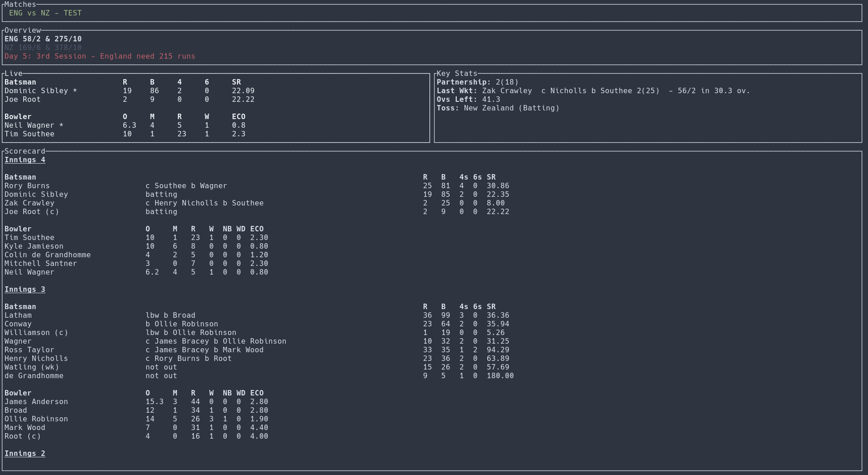Click the ECO header in Innings 4 bowlers
This screenshot has width=868, height=475.
coord(257,229)
